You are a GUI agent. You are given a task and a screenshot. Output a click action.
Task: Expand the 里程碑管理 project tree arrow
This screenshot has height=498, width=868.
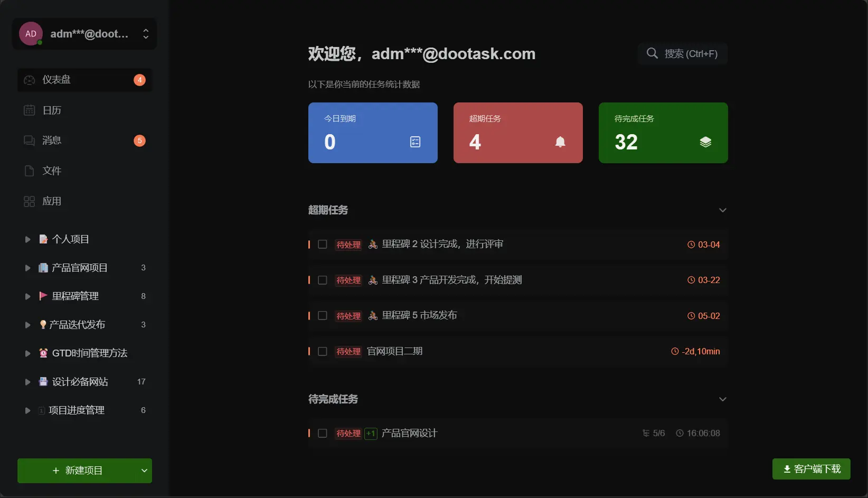click(x=27, y=296)
